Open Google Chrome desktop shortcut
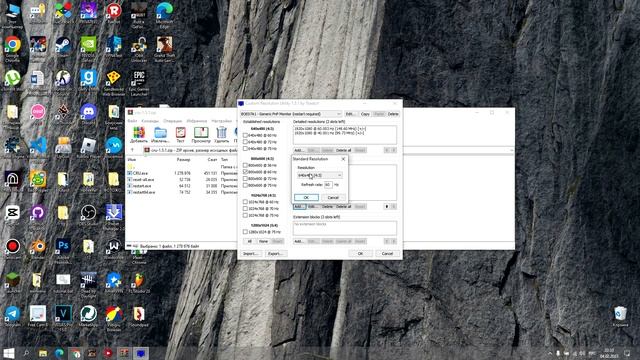The image size is (640, 360). point(13,44)
